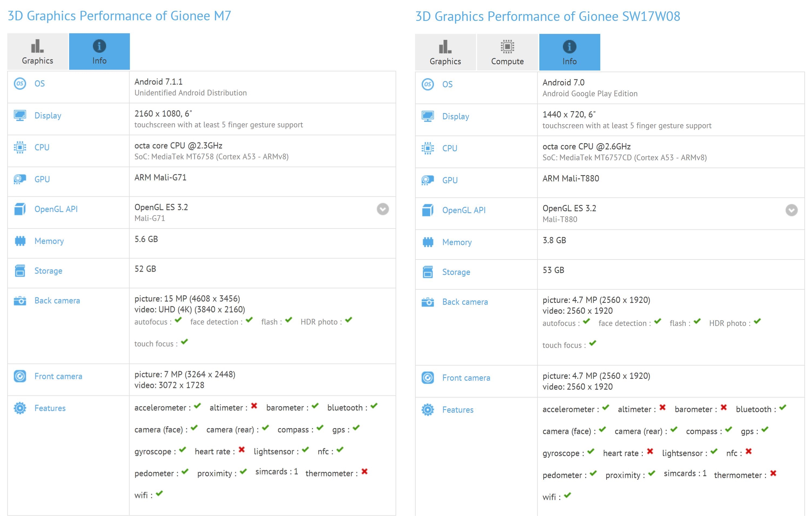Click 'ARM Mali-T880' GPU value
The image size is (812, 516).
point(571,178)
